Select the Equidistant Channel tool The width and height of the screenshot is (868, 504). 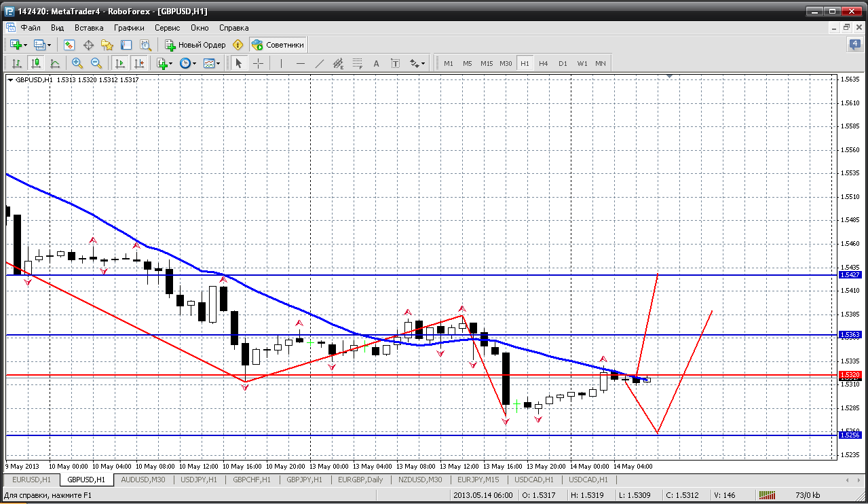point(339,63)
